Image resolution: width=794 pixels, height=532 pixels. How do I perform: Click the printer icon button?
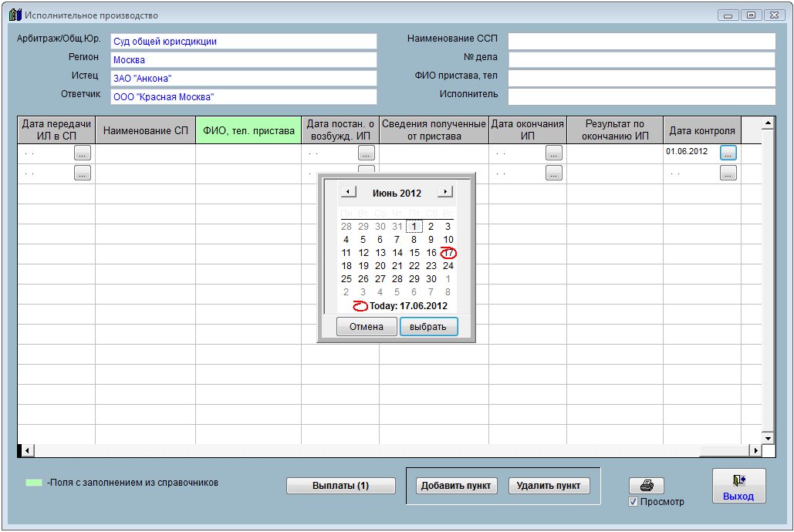646,486
